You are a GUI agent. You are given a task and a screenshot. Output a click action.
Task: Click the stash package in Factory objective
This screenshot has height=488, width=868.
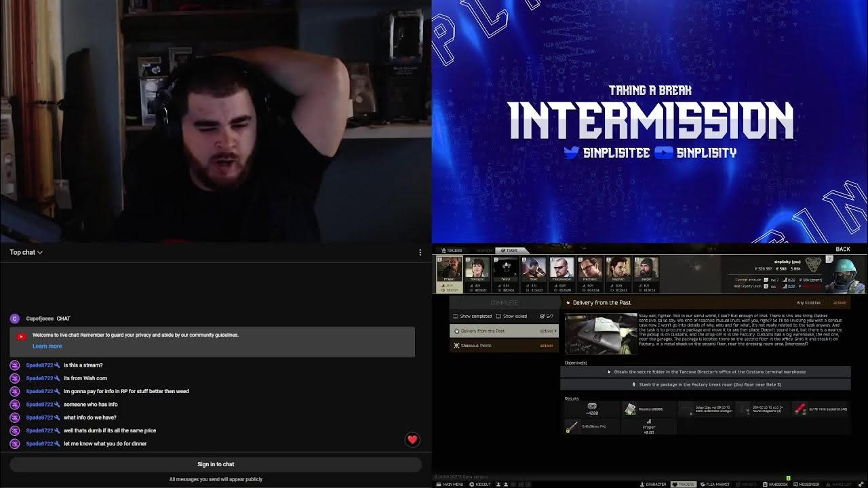[x=705, y=384]
